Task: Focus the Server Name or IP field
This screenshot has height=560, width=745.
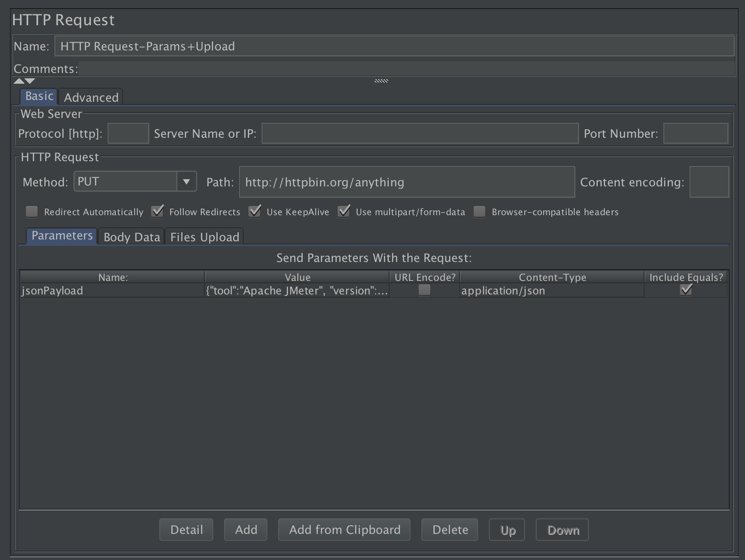Action: [420, 134]
